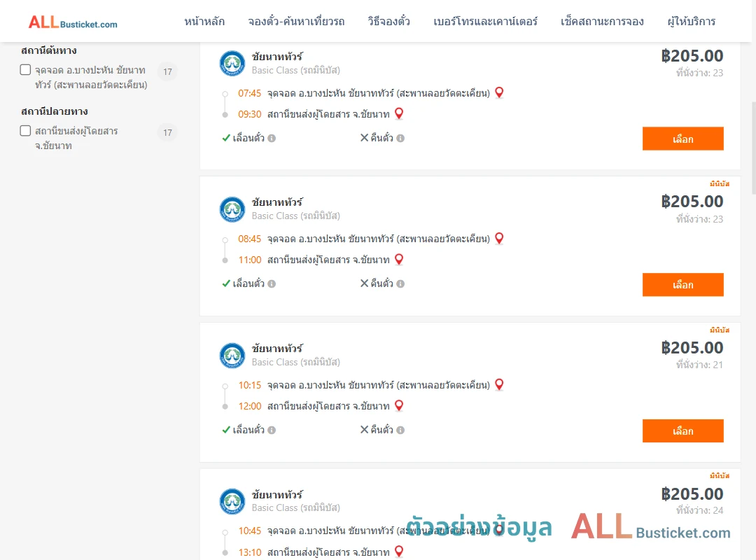Show คืนตั๋ว info icon in 07:45 trip
Screen dimensions: 756x560
click(400, 139)
